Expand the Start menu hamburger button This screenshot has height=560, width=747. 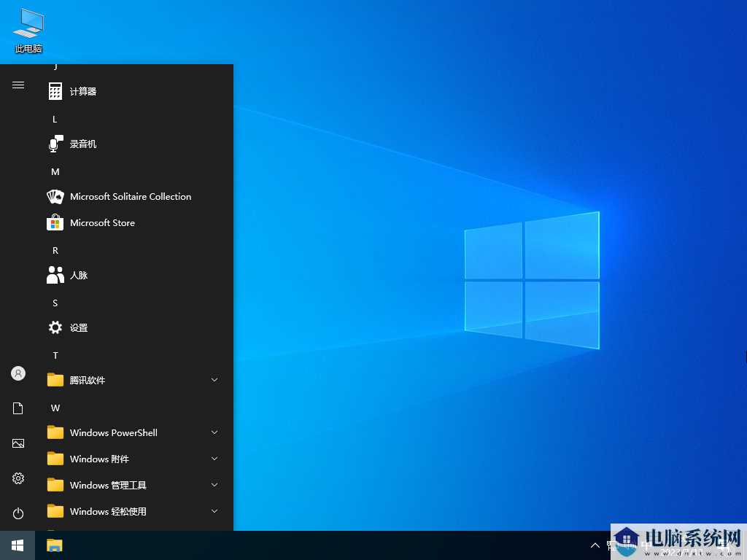point(18,85)
